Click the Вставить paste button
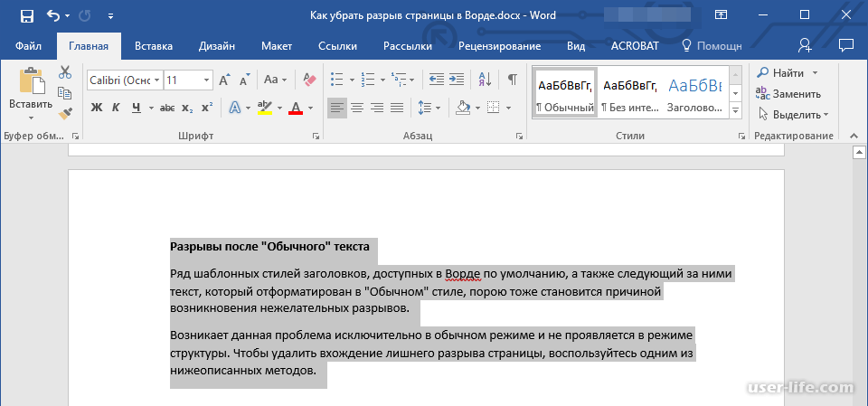868x406 pixels. [x=31, y=93]
